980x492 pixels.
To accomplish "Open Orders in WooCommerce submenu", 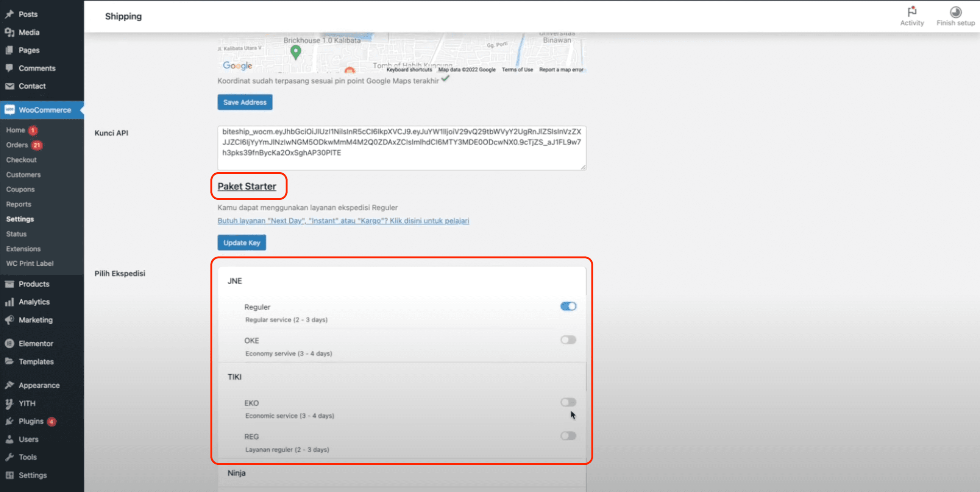I will [x=17, y=145].
